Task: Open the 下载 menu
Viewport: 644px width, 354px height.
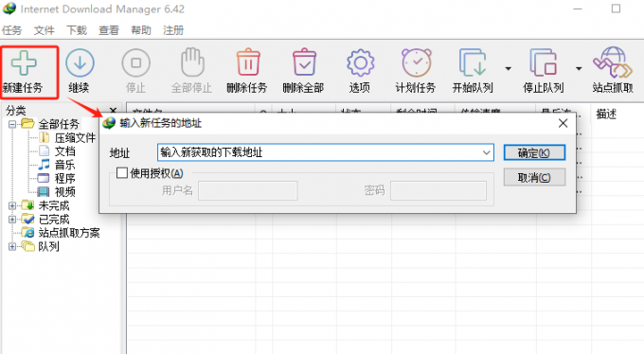Action: pos(77,30)
